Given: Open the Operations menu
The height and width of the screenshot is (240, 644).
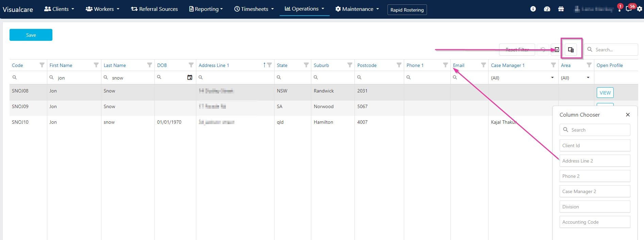Looking at the screenshot, I should point(304,9).
